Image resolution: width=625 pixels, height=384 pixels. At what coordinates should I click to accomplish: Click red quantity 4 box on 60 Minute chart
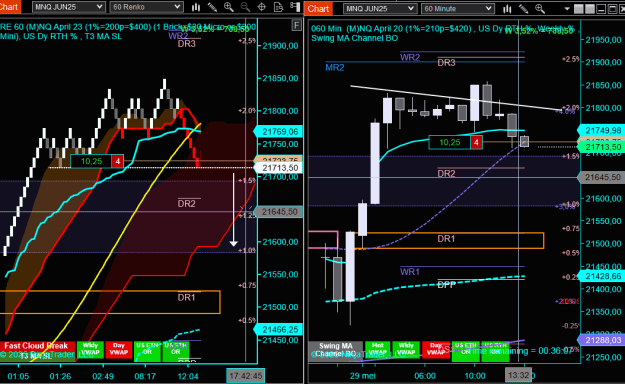(476, 142)
